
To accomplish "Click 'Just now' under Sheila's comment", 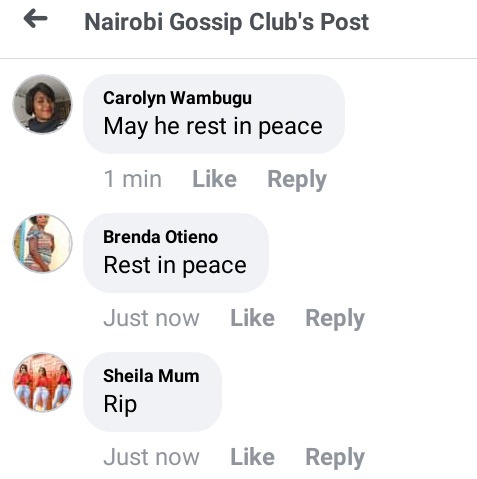I will (151, 457).
